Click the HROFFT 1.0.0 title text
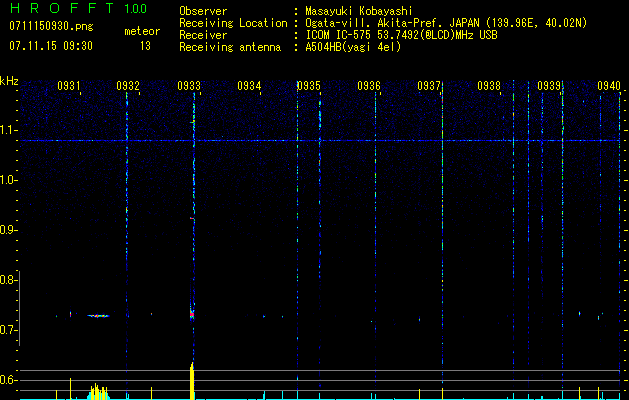 pos(78,8)
